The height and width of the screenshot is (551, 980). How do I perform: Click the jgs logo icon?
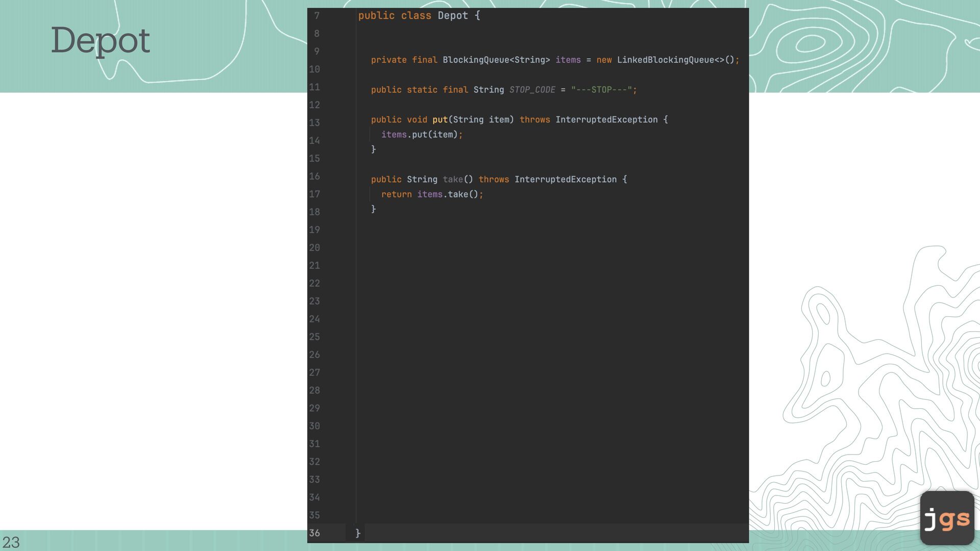tap(947, 518)
